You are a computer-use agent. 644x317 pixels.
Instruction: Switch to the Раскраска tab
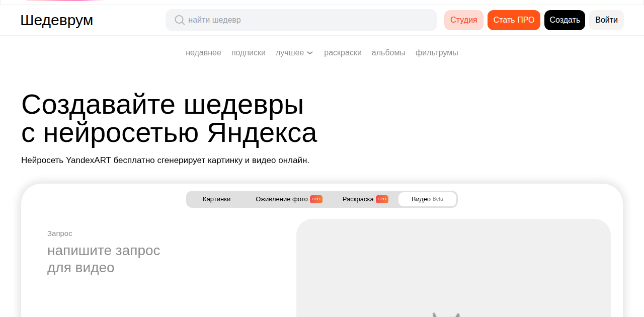[365, 199]
